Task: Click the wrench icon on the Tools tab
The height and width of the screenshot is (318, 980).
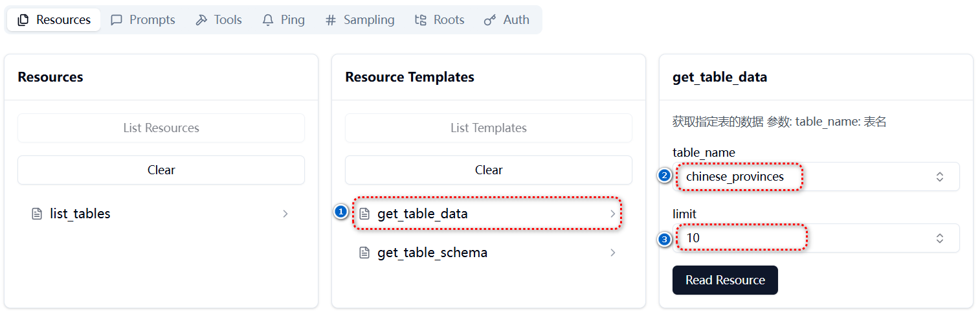Action: point(201,20)
